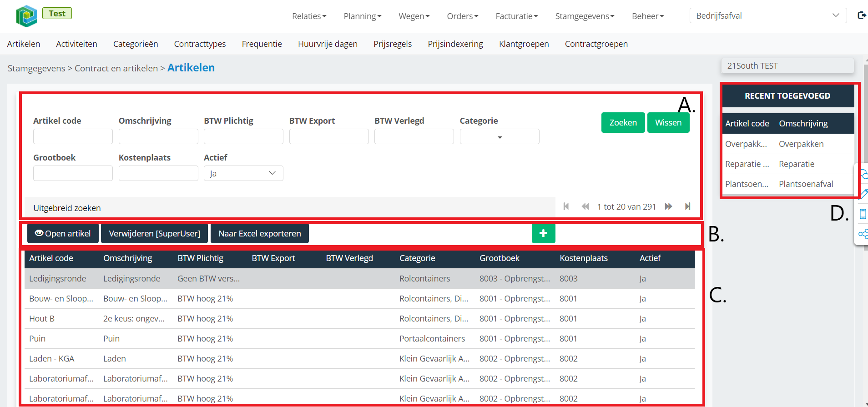Open the Planning menu
This screenshot has width=868, height=407.
tap(363, 16)
